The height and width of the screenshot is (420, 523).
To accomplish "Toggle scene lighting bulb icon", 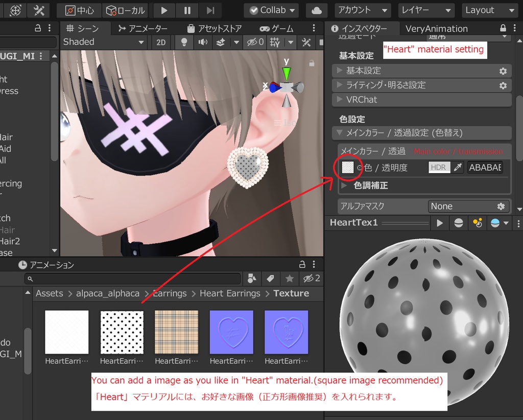I will tap(184, 42).
